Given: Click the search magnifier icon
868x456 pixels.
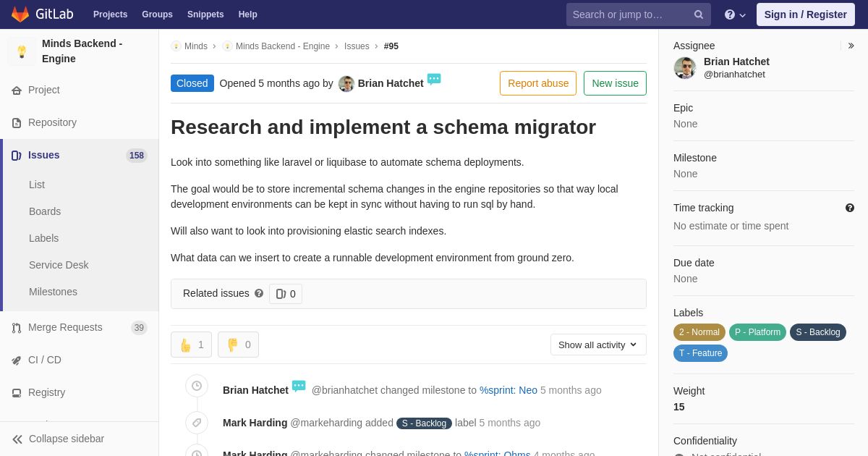Looking at the screenshot, I should coord(698,14).
